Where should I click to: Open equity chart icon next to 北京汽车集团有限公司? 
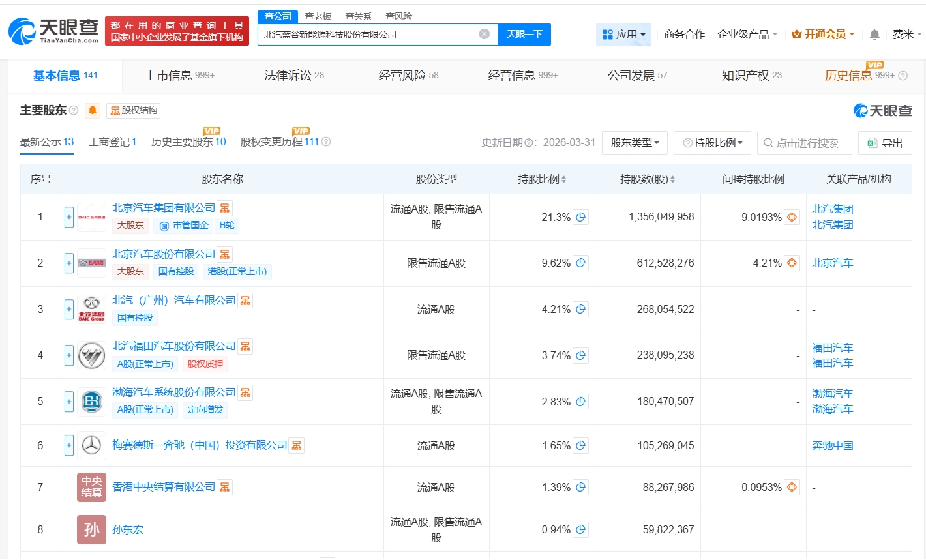[x=224, y=208]
